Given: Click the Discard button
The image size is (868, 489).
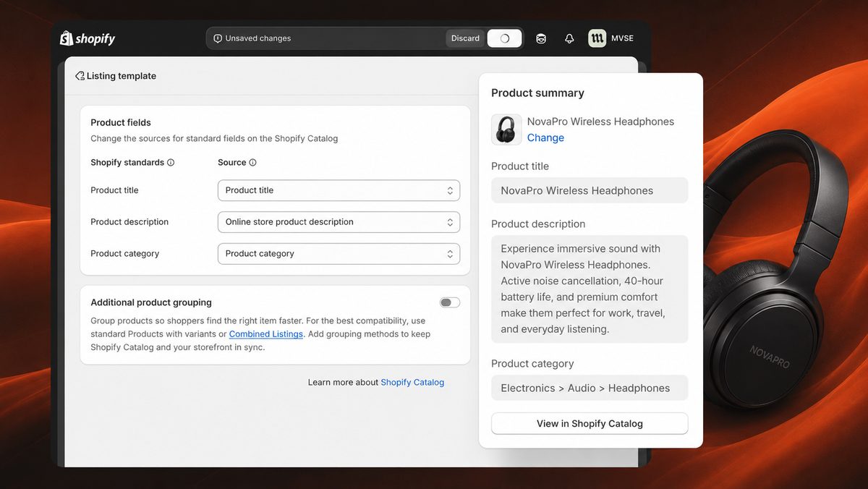Looking at the screenshot, I should pos(465,38).
